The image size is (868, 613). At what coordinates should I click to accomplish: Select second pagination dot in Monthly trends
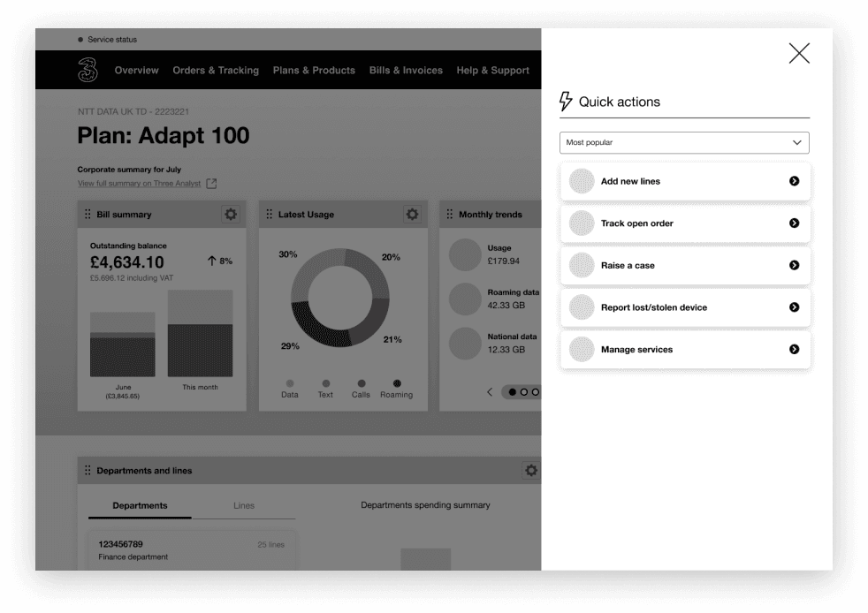point(523,392)
